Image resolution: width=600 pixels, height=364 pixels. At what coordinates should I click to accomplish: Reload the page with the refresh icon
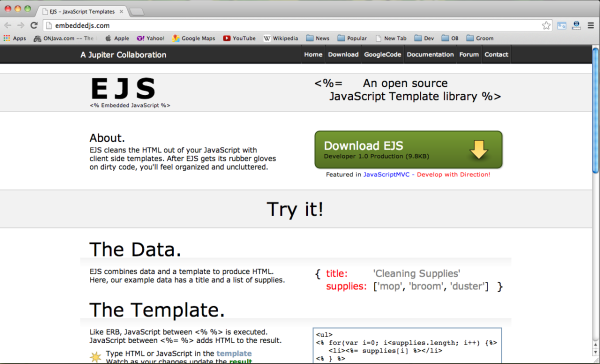34,25
